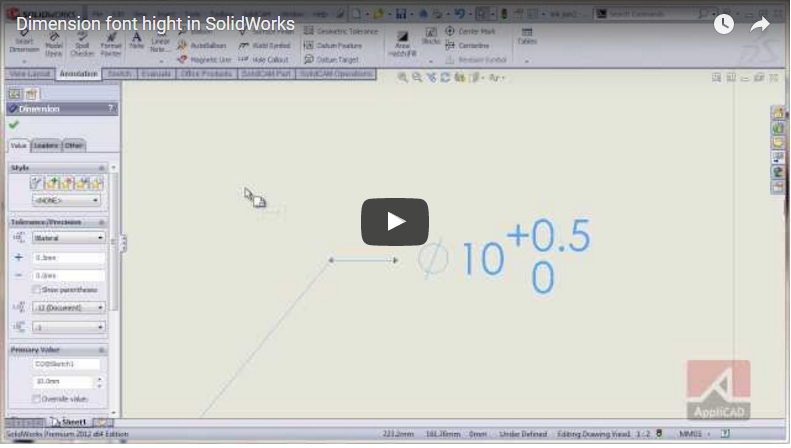Open the Blocks tool
The image size is (791, 448).
[x=431, y=36]
